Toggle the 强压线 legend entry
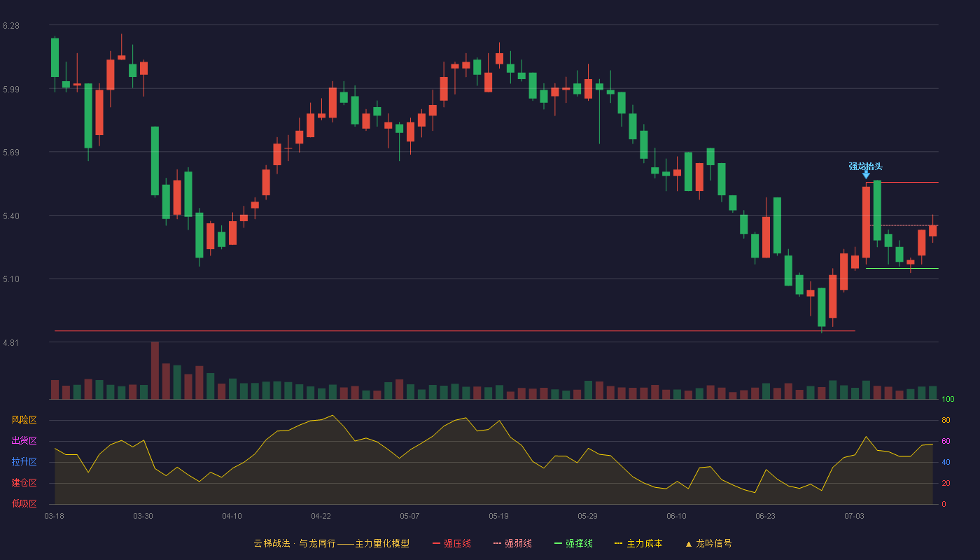This screenshot has width=980, height=560. [x=451, y=543]
